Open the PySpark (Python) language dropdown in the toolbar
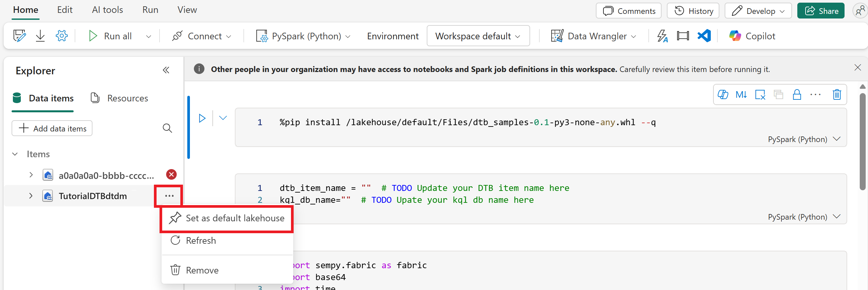Viewport: 868px width, 290px height. (x=348, y=36)
